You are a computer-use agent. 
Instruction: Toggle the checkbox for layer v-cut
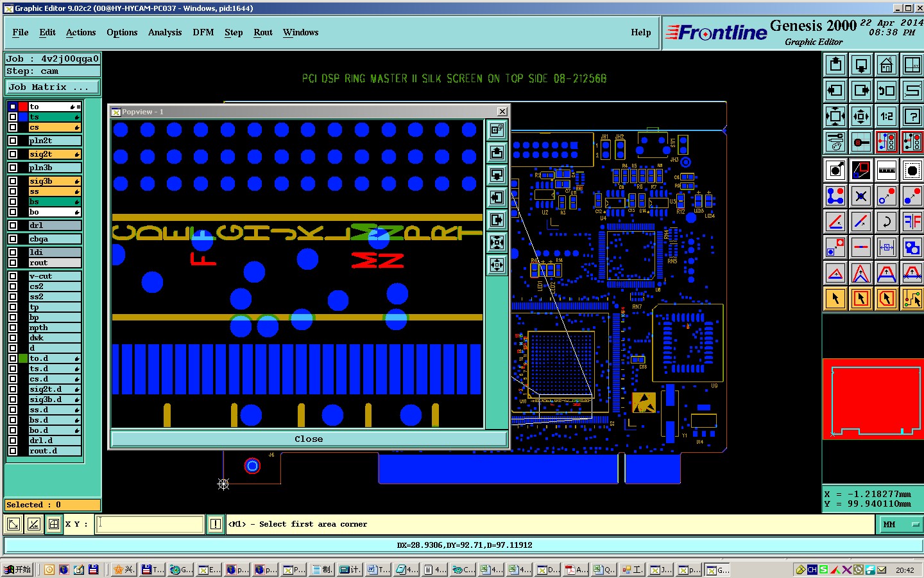point(13,276)
